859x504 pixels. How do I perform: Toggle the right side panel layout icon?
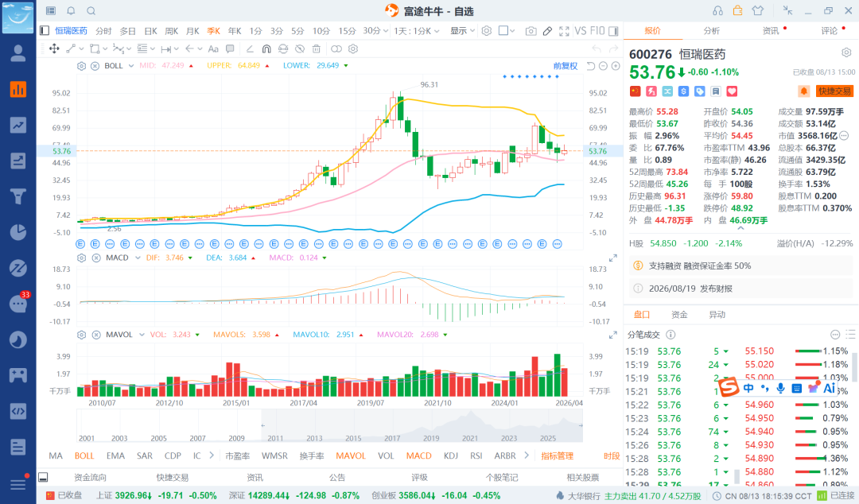point(613,31)
